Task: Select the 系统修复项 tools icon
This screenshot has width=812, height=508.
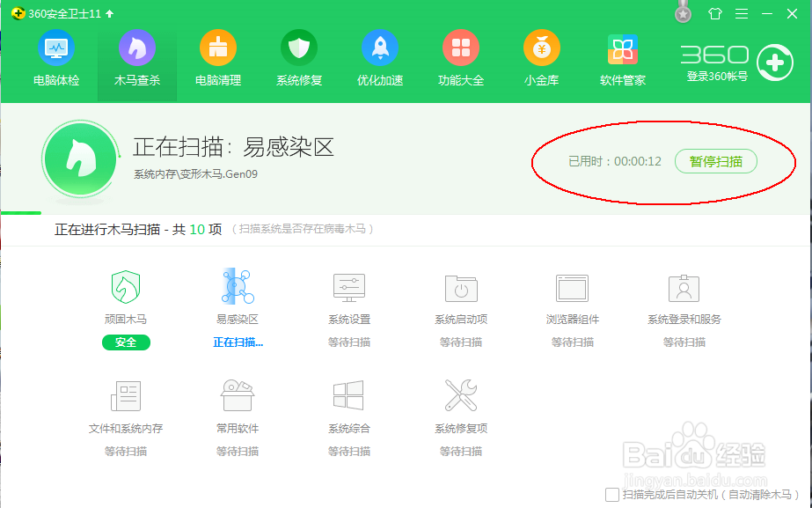Action: click(x=461, y=395)
